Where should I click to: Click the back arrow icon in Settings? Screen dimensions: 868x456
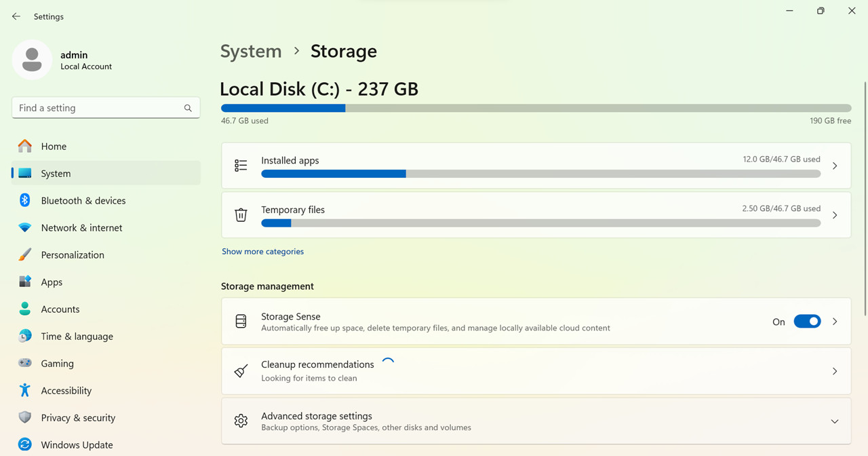click(16, 16)
